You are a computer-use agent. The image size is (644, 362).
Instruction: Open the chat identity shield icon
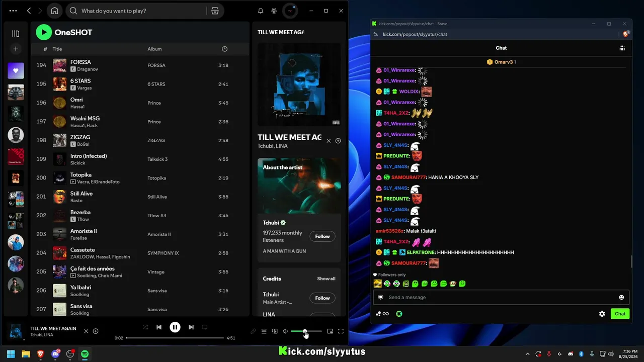[381, 297]
